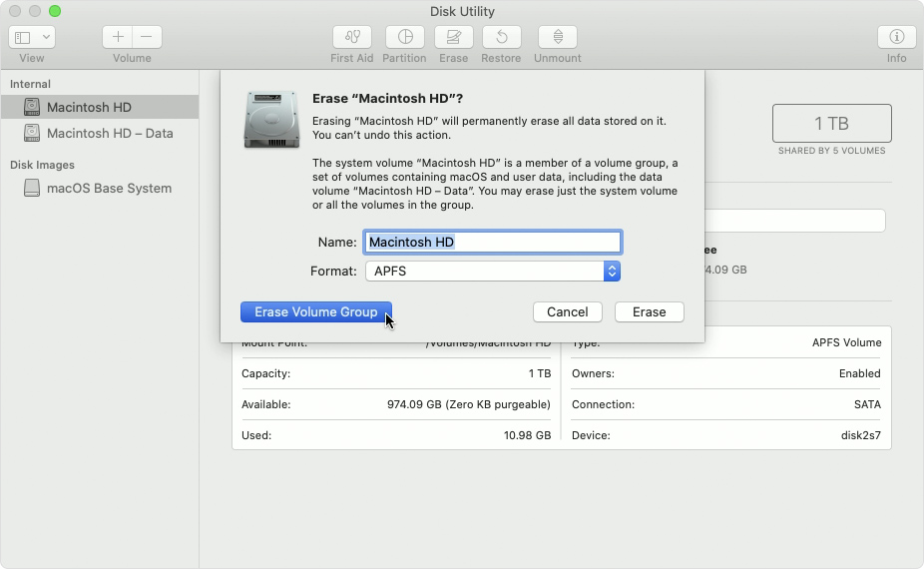
Task: Add a volume with the plus button
Action: point(118,37)
